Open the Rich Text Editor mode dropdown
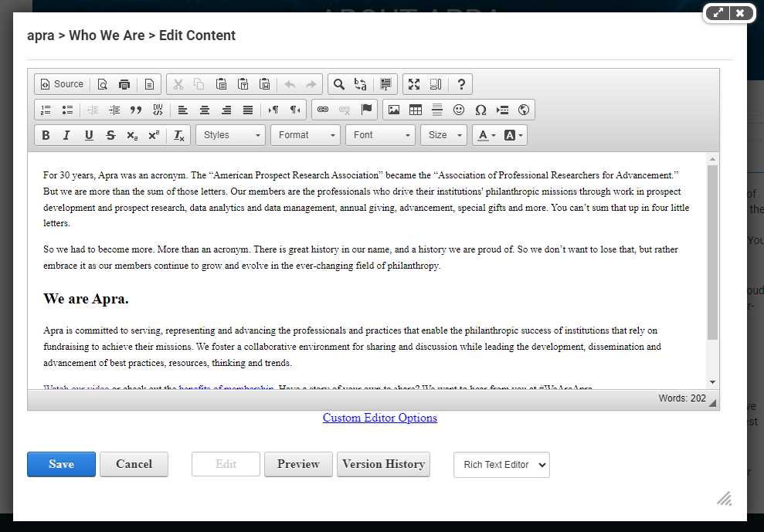Viewport: 764px width, 532px height. click(x=501, y=465)
